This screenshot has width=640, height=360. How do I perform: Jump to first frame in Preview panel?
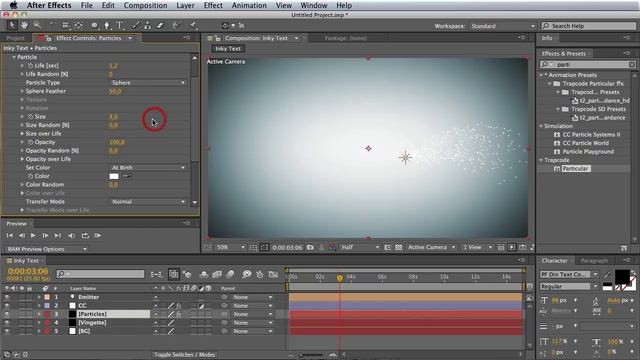tap(9, 236)
